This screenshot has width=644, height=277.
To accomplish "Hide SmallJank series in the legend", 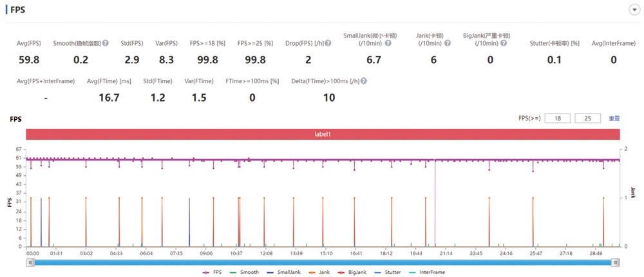I will pos(283,272).
